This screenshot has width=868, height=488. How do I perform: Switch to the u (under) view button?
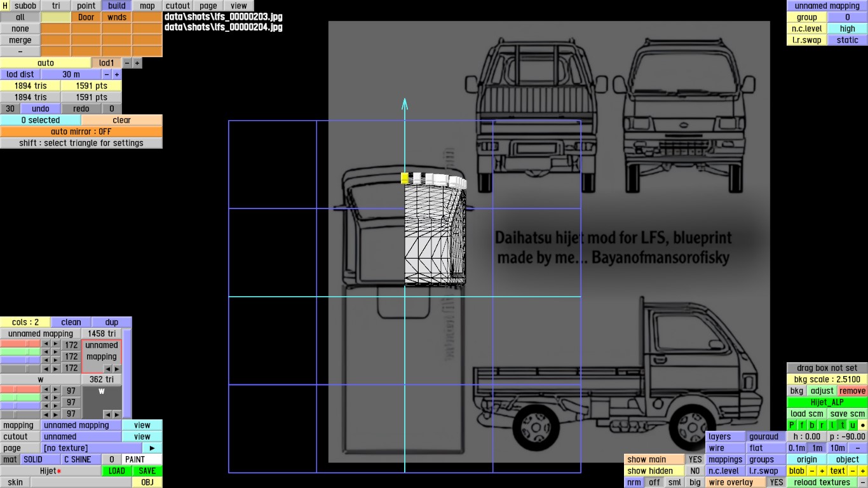[x=853, y=425]
